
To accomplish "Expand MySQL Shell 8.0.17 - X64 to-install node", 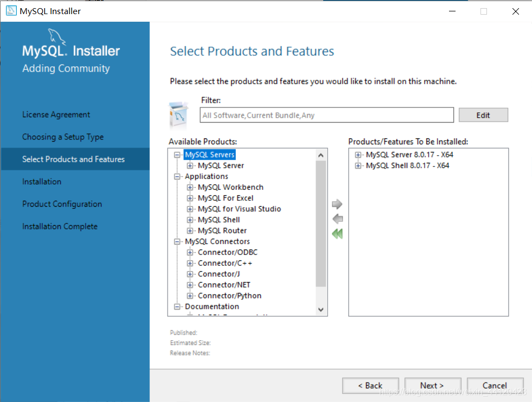I will click(x=358, y=165).
